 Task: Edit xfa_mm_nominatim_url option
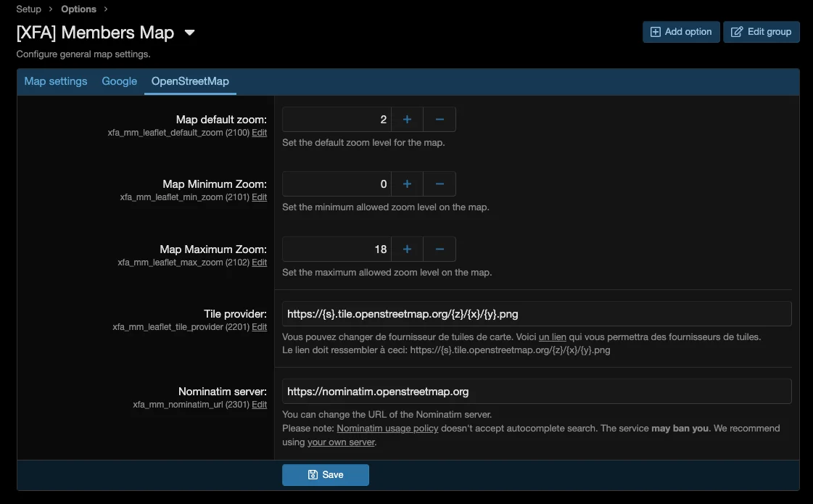pyautogui.click(x=259, y=405)
